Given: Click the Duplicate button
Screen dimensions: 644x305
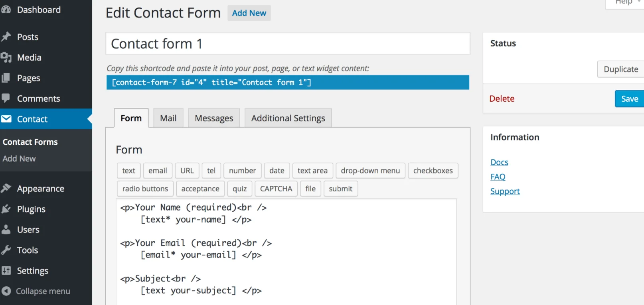Looking at the screenshot, I should (620, 69).
